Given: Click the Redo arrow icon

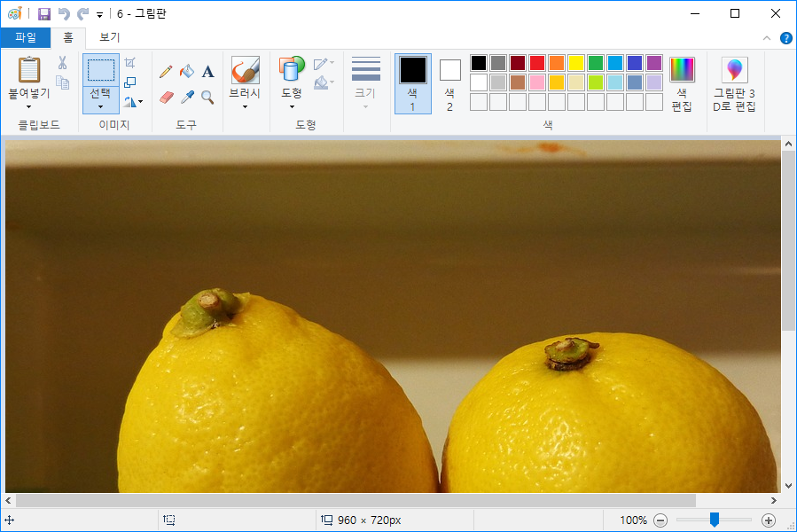Looking at the screenshot, I should coord(82,13).
